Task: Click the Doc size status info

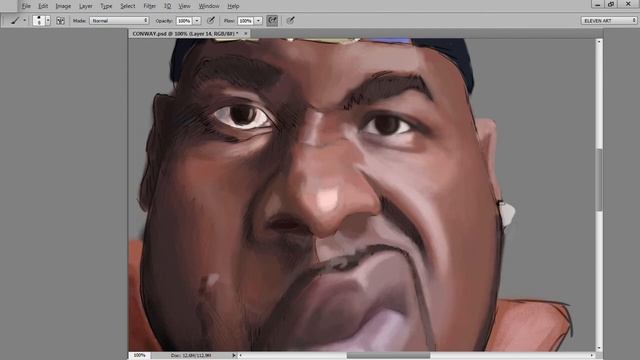Action: [191, 356]
